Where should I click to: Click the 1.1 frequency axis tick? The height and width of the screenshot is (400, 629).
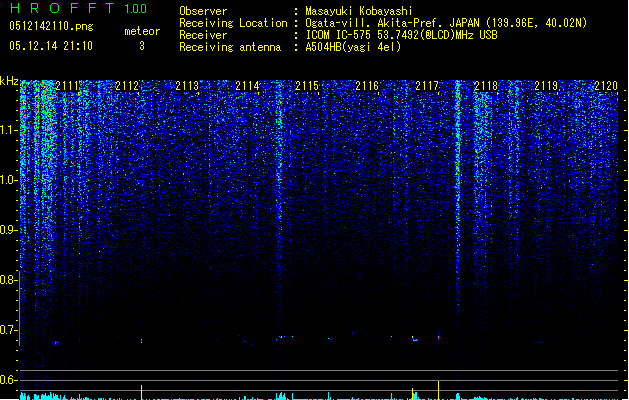(9, 130)
